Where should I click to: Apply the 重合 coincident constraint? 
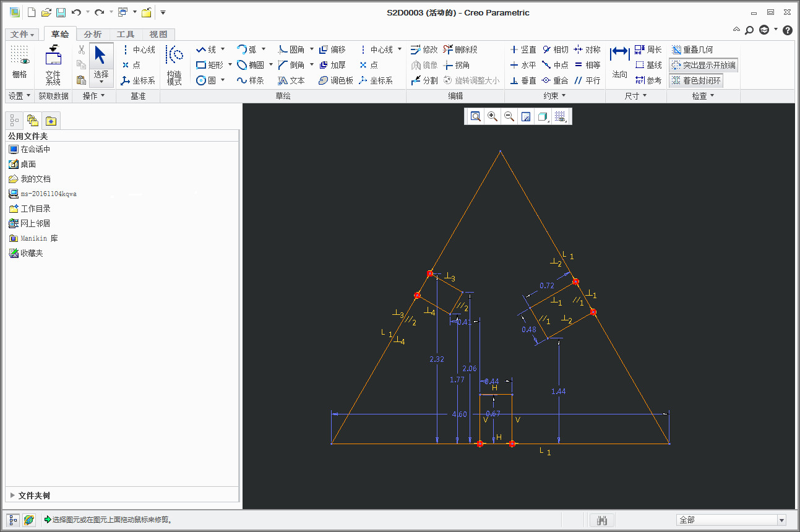(555, 80)
